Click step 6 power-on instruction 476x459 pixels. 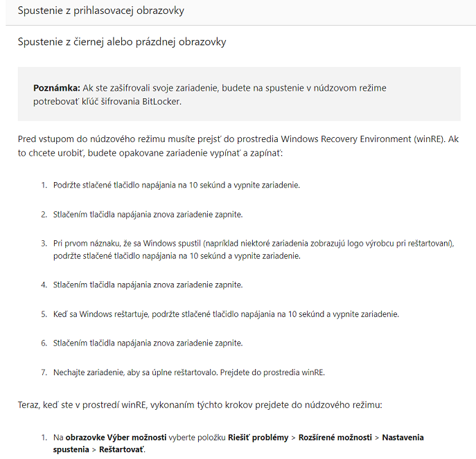click(x=148, y=343)
